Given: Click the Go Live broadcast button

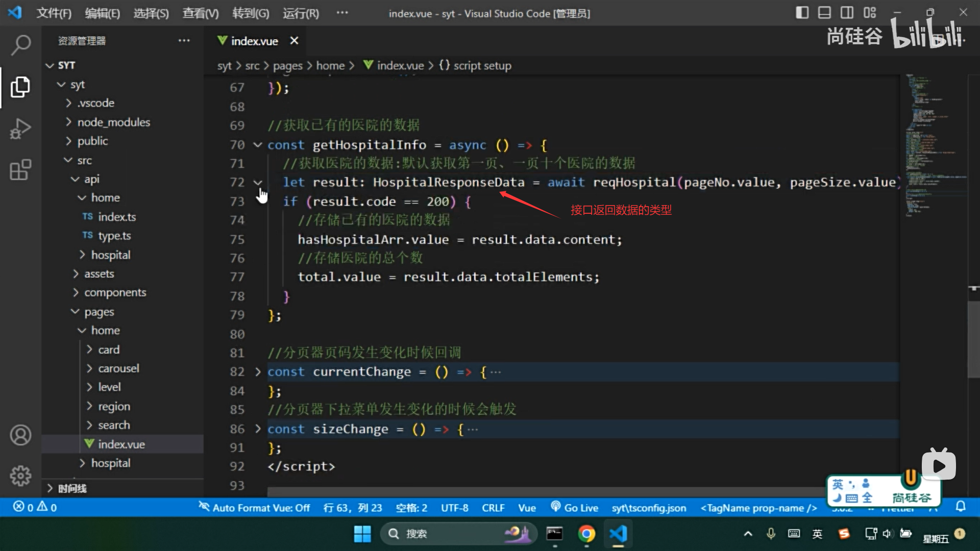Looking at the screenshot, I should [574, 508].
